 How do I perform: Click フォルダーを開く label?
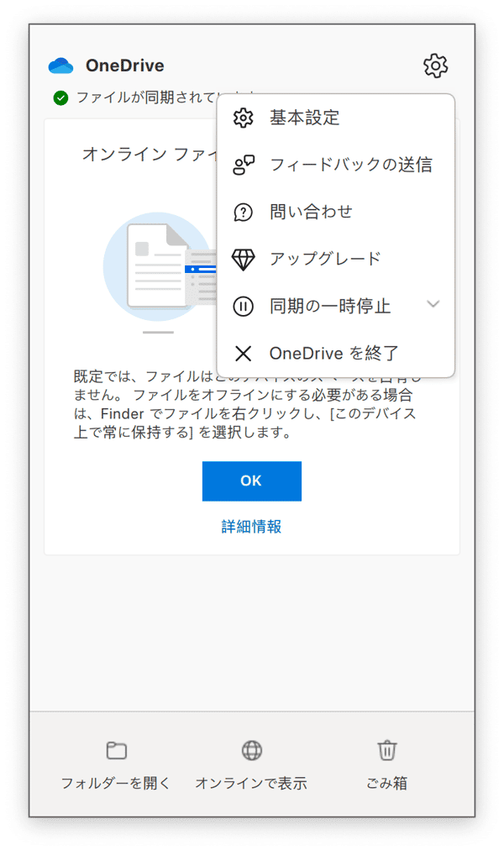pyautogui.click(x=116, y=783)
